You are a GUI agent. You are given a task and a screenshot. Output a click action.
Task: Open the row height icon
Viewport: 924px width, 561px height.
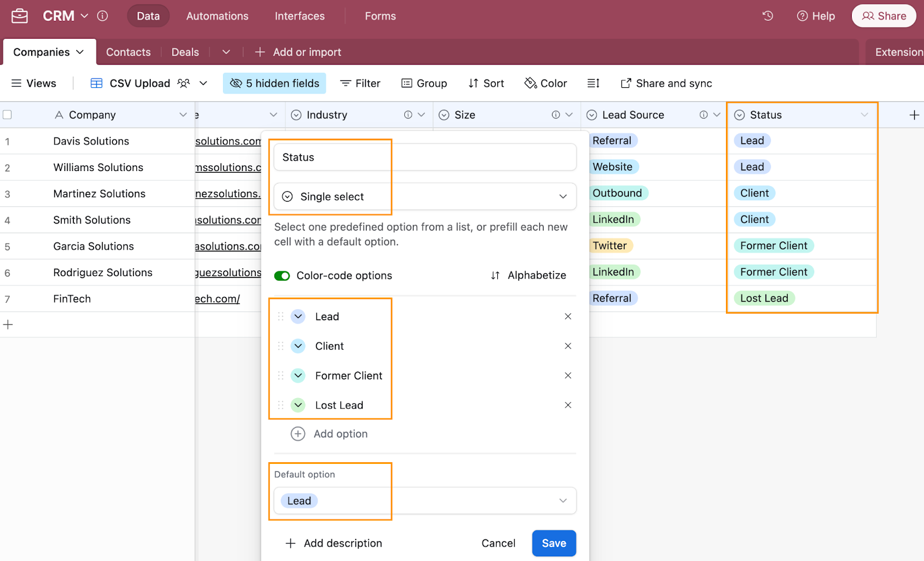(593, 83)
